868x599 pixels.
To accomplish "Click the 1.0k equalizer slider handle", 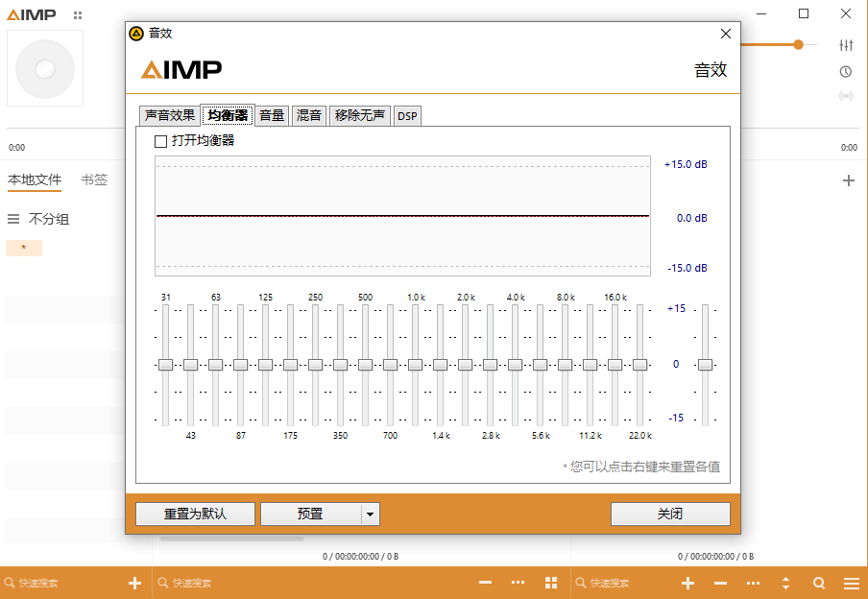I will [415, 364].
